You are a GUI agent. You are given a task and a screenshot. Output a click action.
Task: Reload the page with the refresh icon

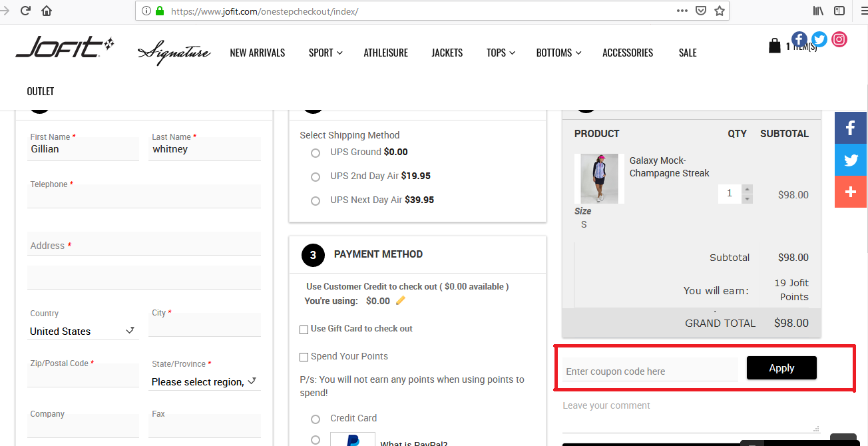point(25,11)
